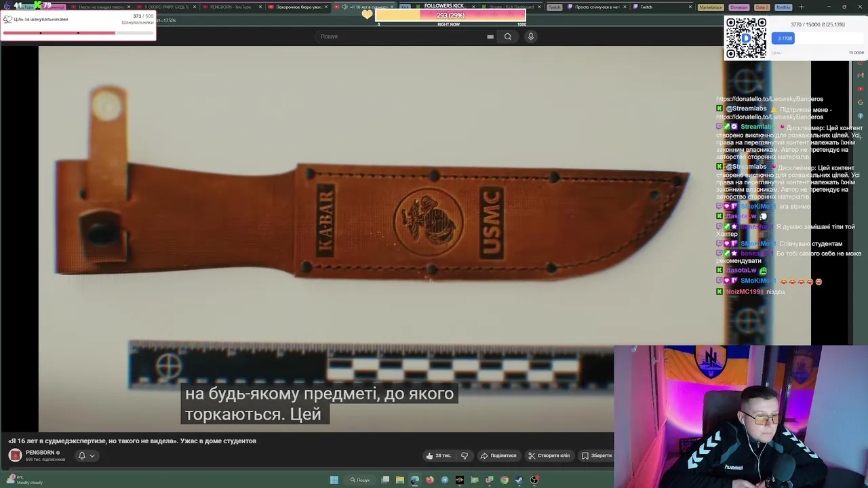Screen dimensions: 868x488
Task: Open the taskbar search box Пошук
Action: click(360, 480)
